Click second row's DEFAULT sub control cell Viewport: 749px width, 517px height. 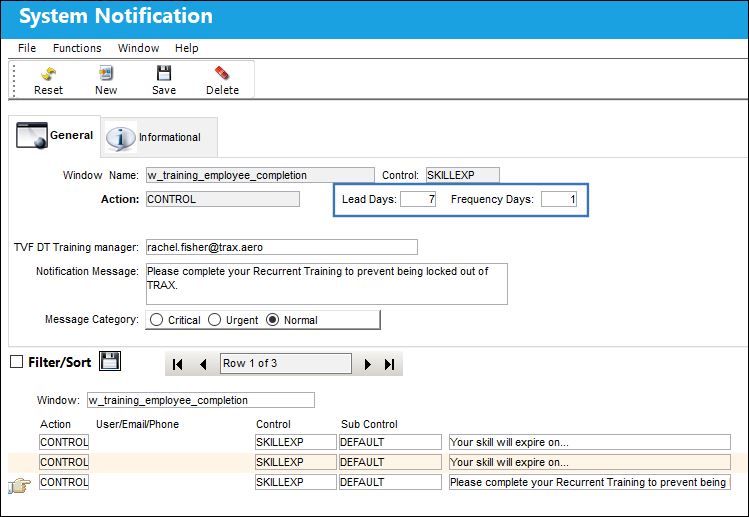[390, 462]
